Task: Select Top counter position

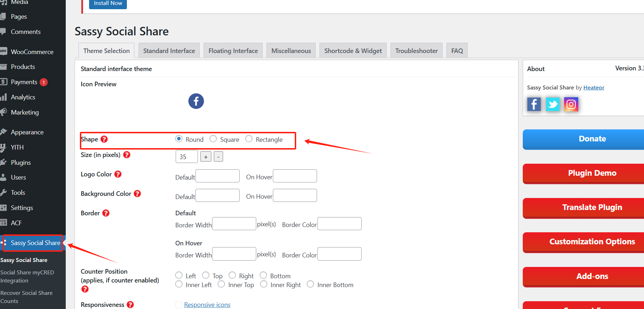Action: (206, 275)
